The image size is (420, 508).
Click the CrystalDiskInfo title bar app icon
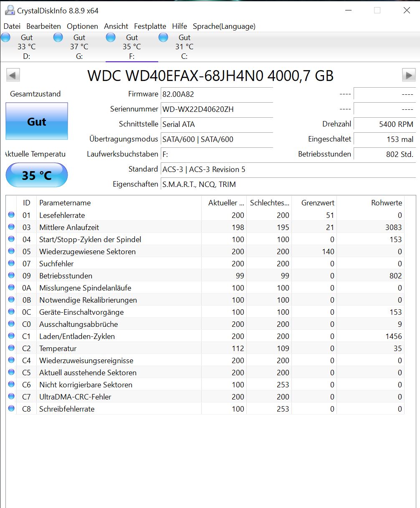10,10
